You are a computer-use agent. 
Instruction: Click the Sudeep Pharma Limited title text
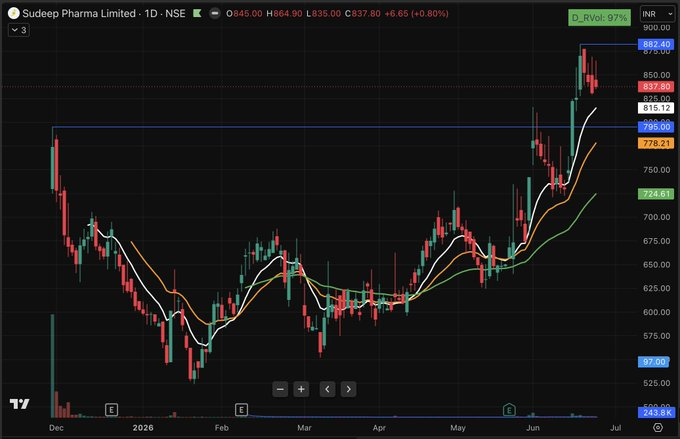click(x=79, y=13)
